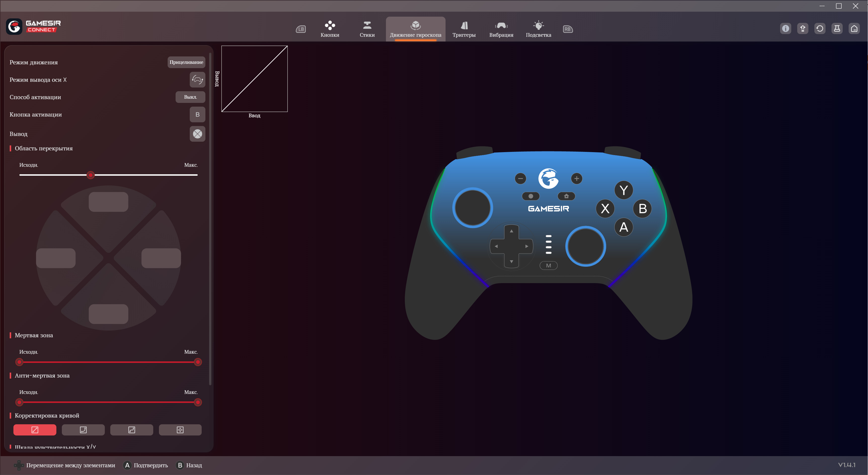The image size is (868, 475).
Task: Click the Область перекрытия slider handle
Action: point(90,175)
